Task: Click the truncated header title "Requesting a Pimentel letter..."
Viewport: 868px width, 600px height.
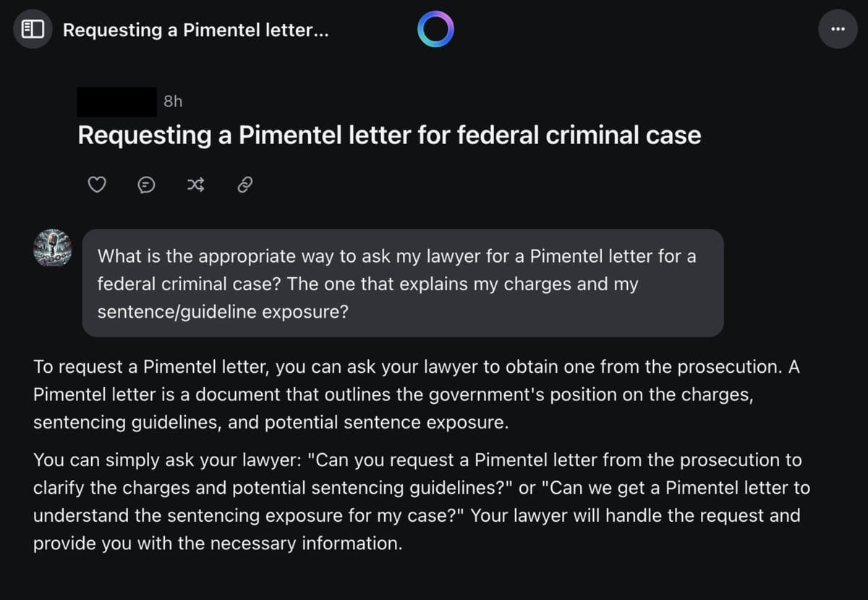Action: (195, 30)
